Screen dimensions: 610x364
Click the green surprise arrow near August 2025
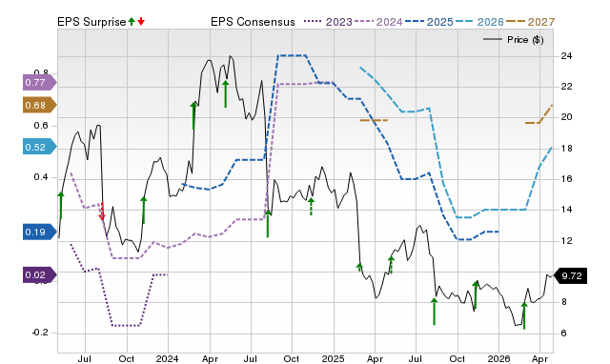(435, 311)
